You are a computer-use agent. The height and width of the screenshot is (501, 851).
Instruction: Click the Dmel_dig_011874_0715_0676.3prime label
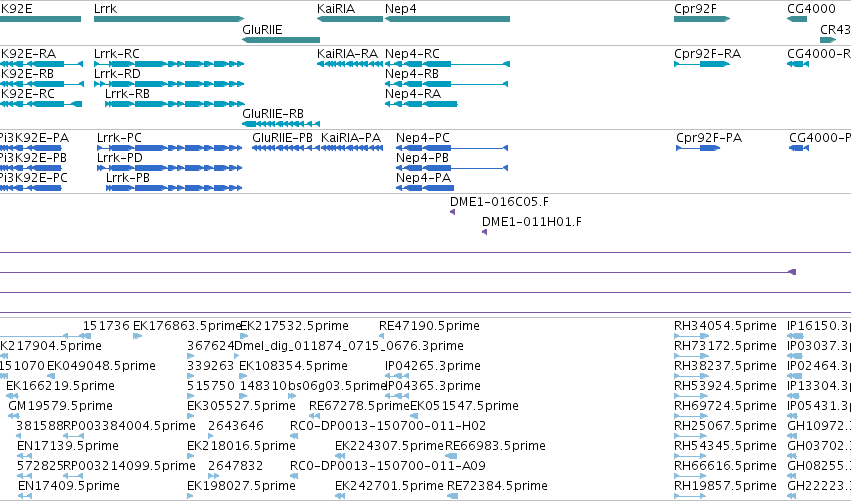[x=349, y=346]
